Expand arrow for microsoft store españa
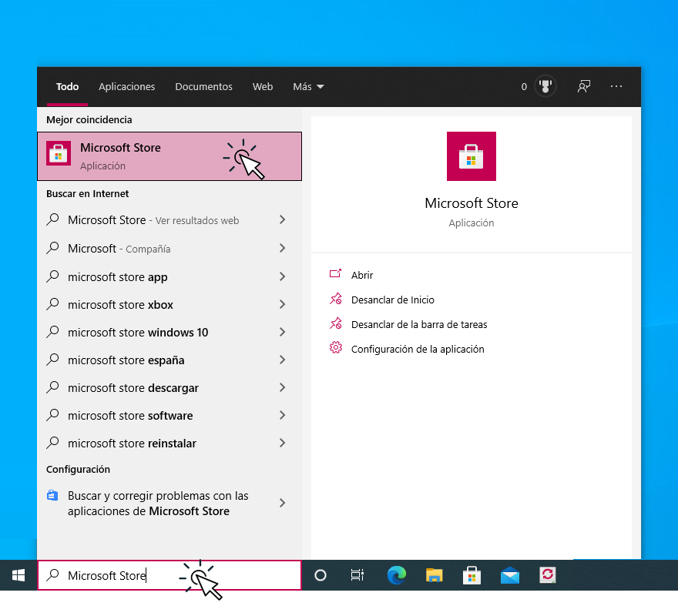The image size is (678, 616). [x=282, y=360]
